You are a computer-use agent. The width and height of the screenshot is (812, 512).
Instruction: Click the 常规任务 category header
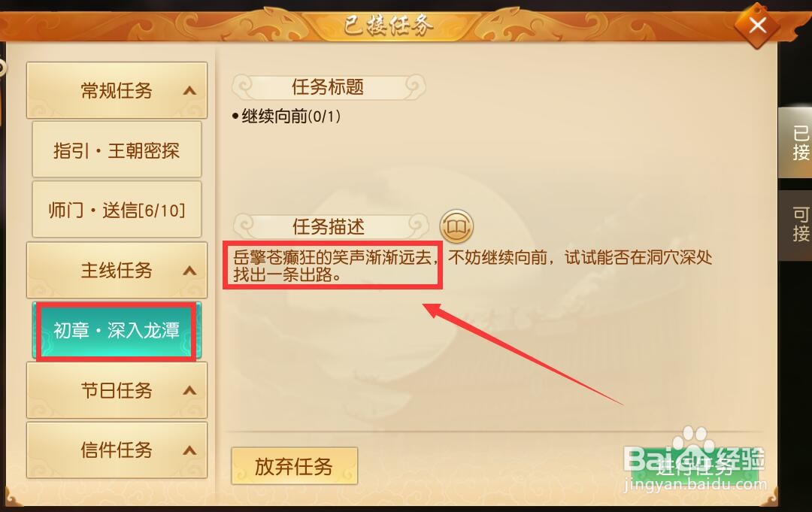117,91
